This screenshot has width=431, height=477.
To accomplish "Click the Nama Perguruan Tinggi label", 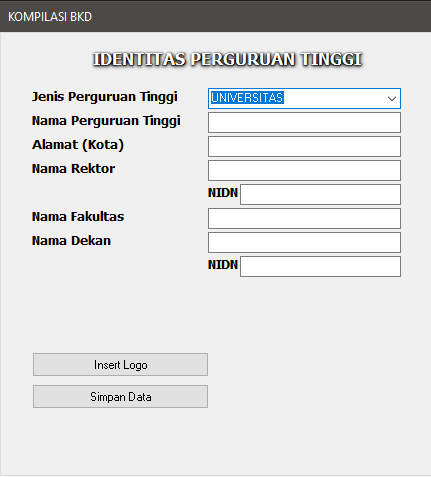I will [106, 121].
